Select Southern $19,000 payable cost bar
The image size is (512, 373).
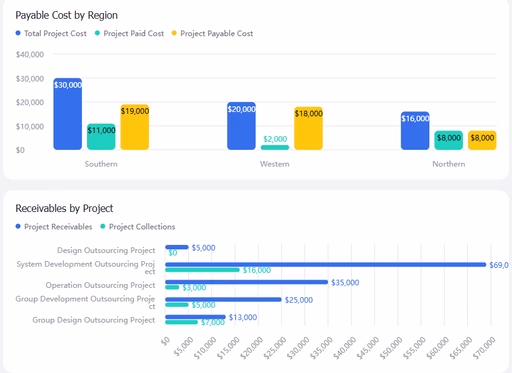135,127
